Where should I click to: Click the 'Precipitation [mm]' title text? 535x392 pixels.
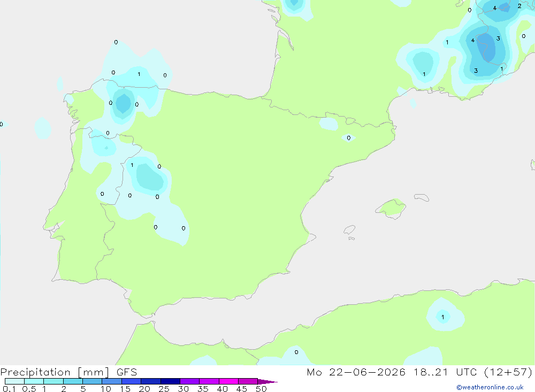(55, 372)
